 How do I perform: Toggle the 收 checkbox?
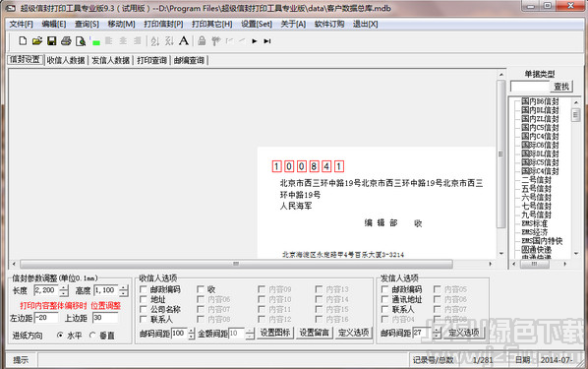201,289
